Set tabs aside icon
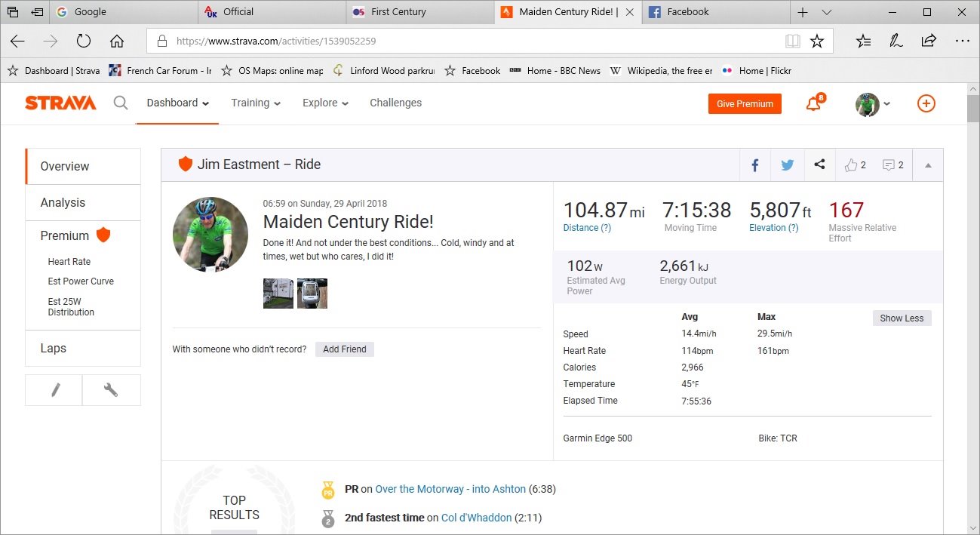 tap(37, 12)
